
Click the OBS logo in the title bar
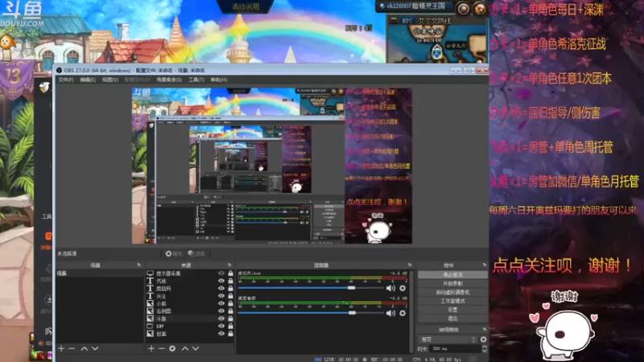[x=59, y=70]
